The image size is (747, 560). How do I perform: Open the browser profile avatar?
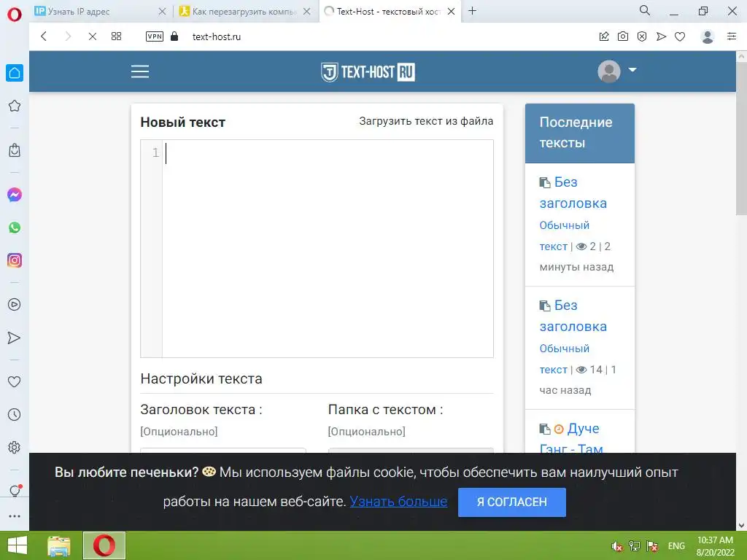click(708, 36)
